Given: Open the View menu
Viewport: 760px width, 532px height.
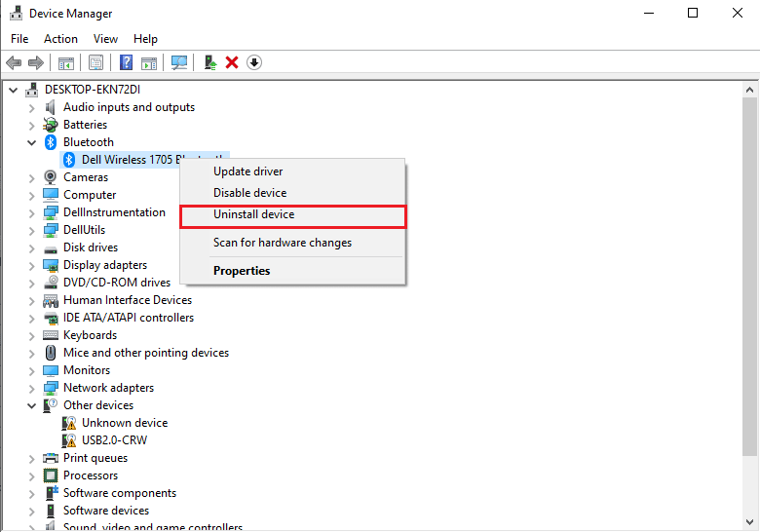Looking at the screenshot, I should click(105, 39).
